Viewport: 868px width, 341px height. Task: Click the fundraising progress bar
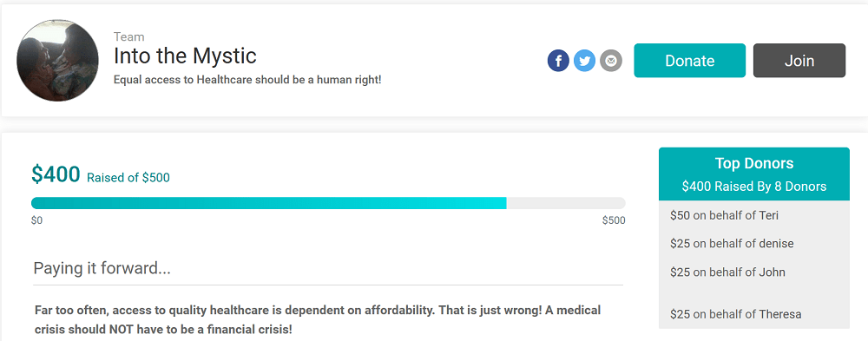coord(328,203)
